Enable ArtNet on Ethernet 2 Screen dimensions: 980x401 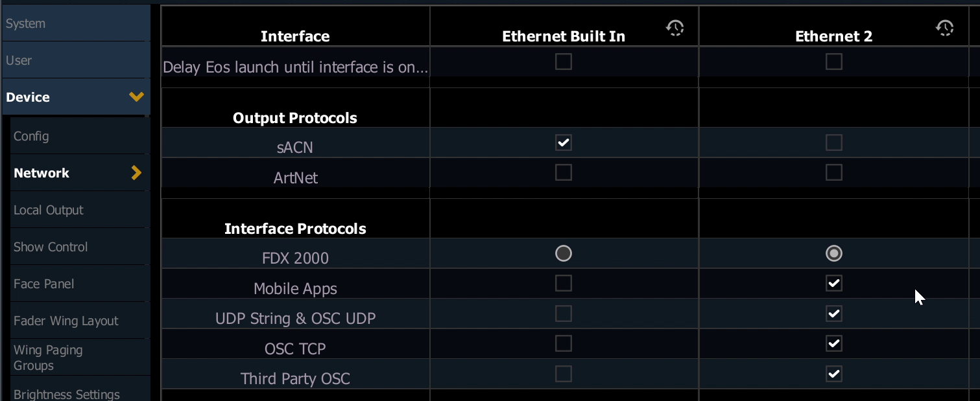(x=833, y=172)
